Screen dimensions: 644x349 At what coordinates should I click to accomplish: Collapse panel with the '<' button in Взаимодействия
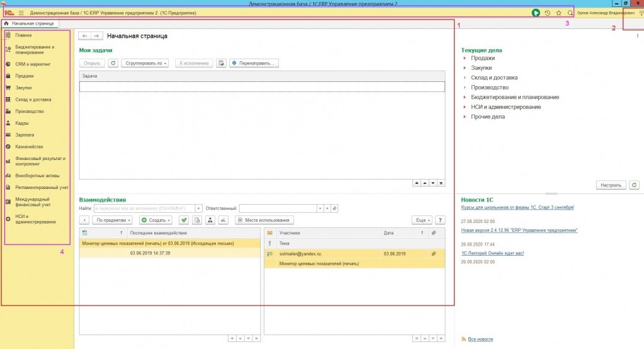tap(84, 220)
